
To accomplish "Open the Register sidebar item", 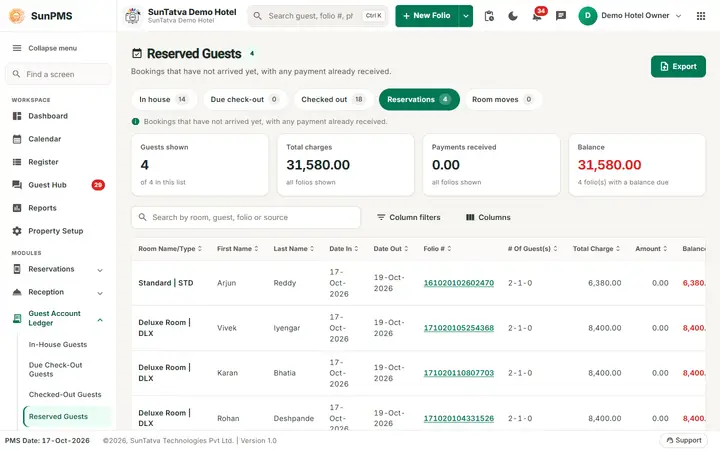I will [58, 162].
